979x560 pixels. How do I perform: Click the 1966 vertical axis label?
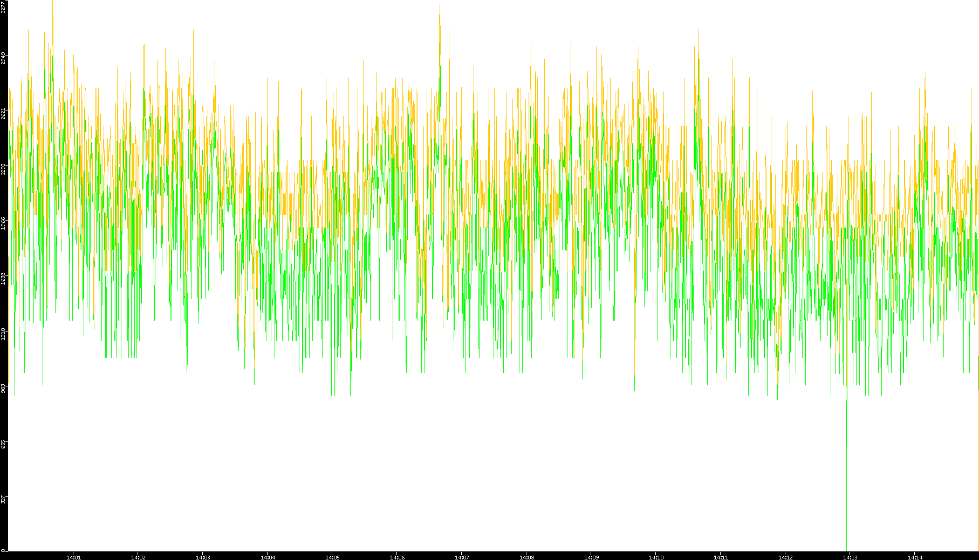4,224
